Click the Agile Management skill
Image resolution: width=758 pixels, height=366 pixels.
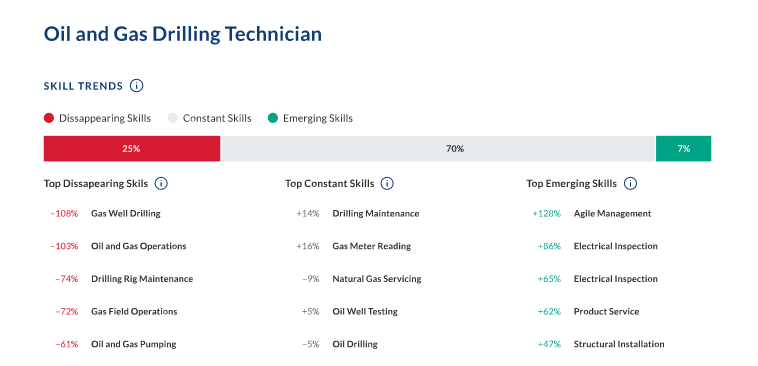[x=612, y=213]
